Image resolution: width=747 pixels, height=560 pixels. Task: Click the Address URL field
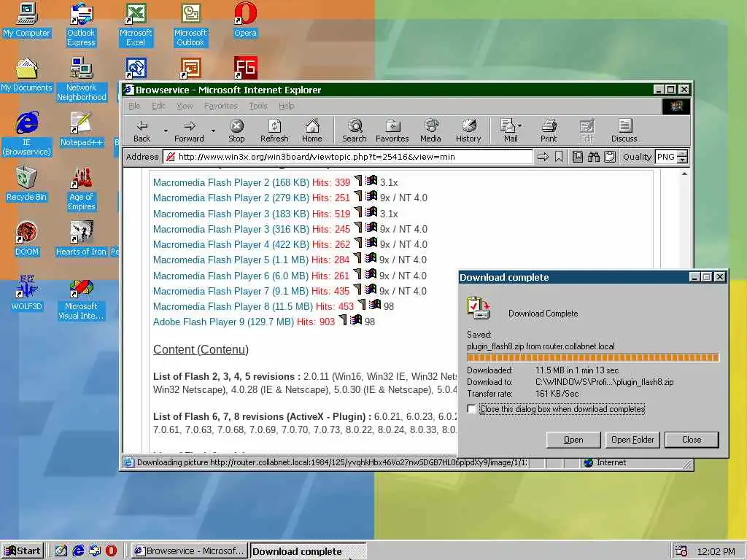click(348, 157)
